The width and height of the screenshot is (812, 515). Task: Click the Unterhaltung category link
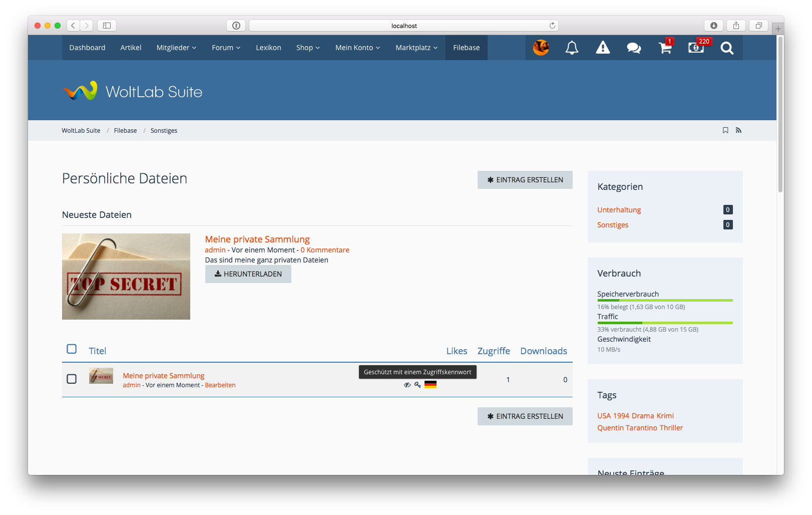[619, 210]
